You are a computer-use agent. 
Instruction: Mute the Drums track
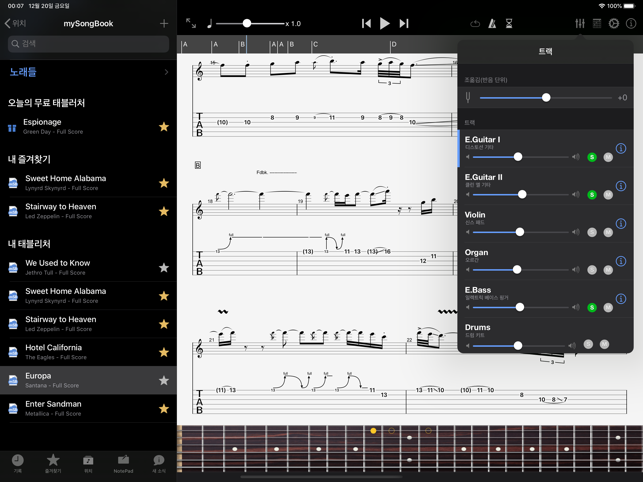click(x=604, y=345)
